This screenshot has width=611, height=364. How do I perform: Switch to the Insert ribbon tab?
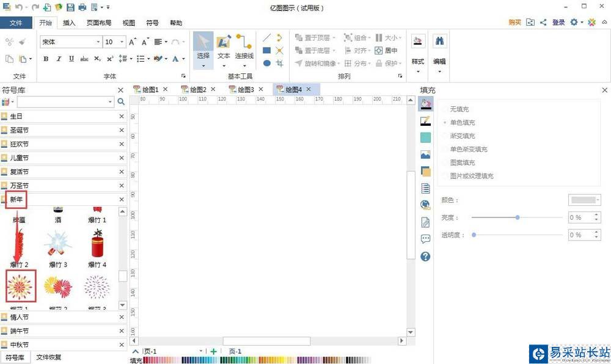point(69,23)
